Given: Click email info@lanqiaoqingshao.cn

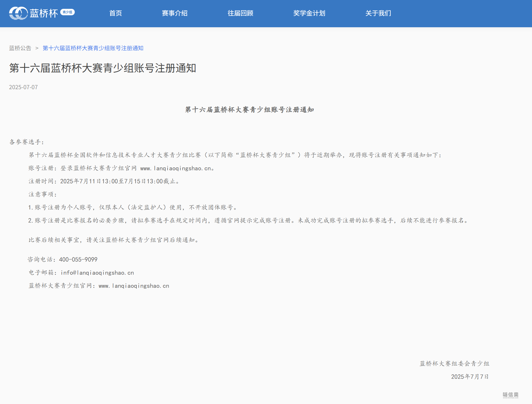Looking at the screenshot, I should [97, 273].
